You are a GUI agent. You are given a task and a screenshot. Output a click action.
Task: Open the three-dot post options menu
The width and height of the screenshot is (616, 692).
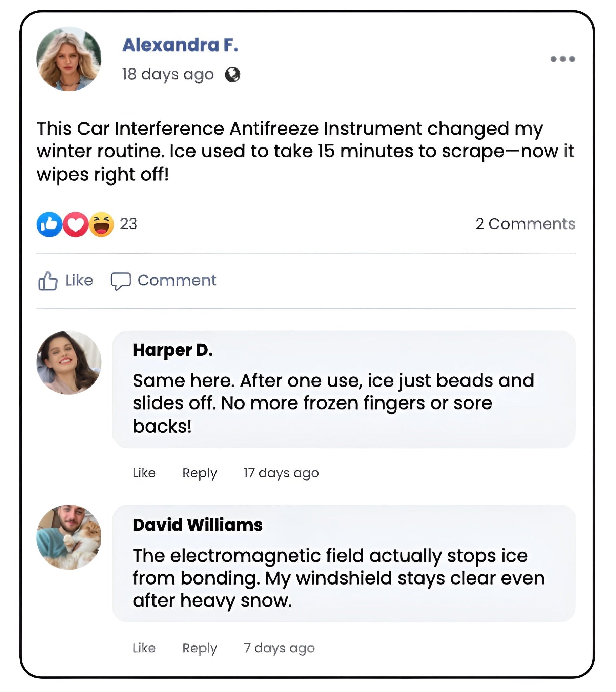[562, 59]
